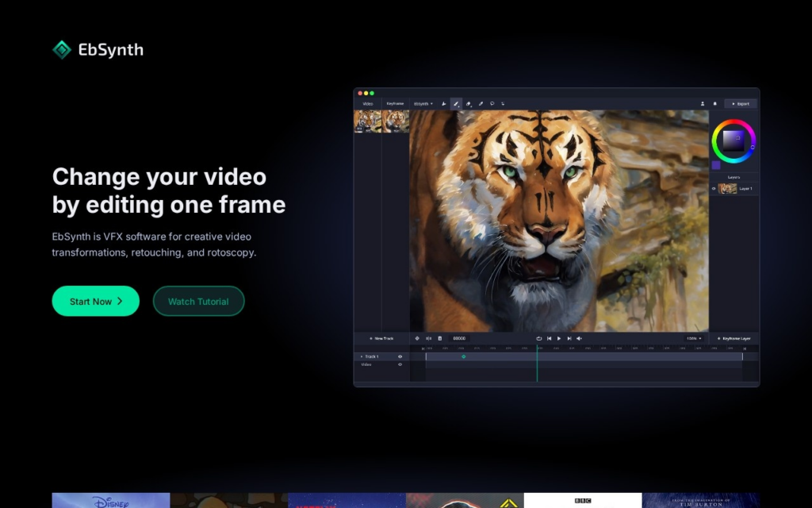Toggle visibility of Layer 1
Image resolution: width=812 pixels, height=508 pixels.
[714, 189]
